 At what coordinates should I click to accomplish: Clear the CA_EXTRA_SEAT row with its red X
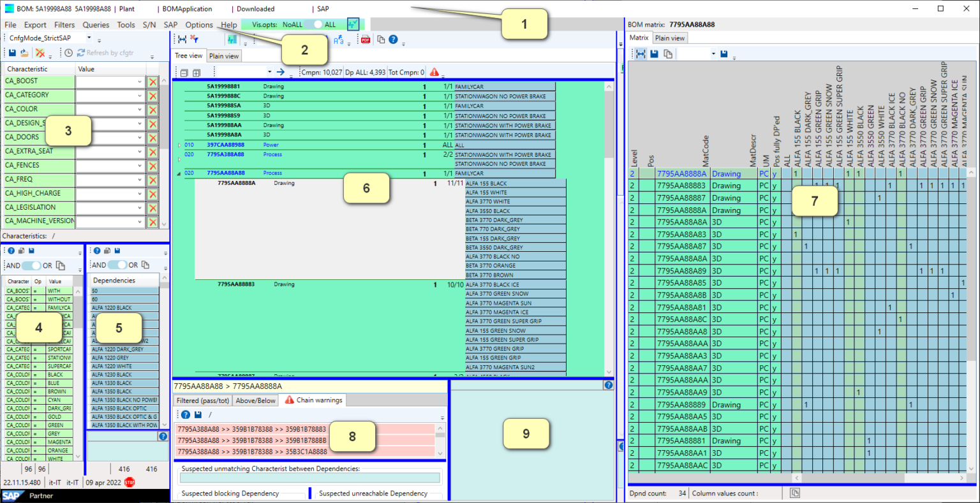coord(152,152)
